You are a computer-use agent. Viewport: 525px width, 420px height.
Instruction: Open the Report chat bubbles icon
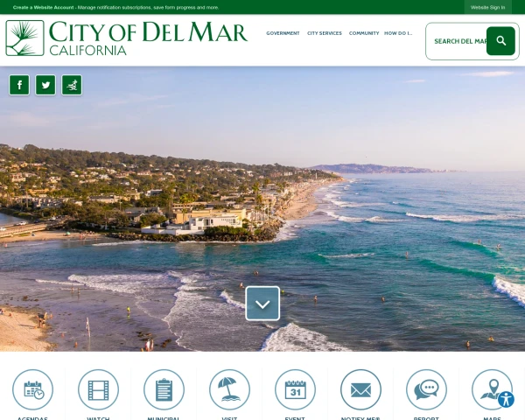coord(427,389)
